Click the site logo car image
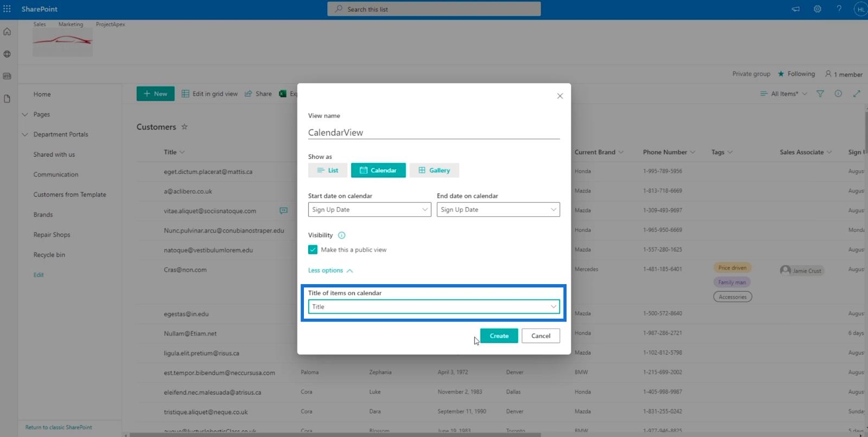The image size is (868, 437). (x=62, y=43)
